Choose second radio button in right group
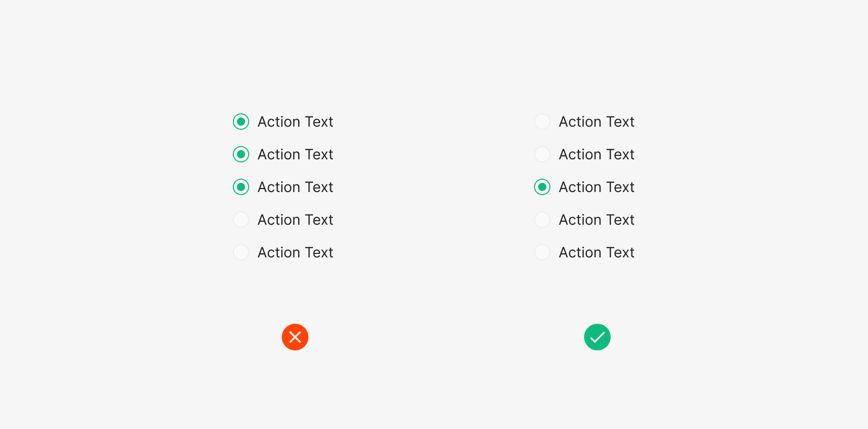Screen dimensions: 868x429 542,154
